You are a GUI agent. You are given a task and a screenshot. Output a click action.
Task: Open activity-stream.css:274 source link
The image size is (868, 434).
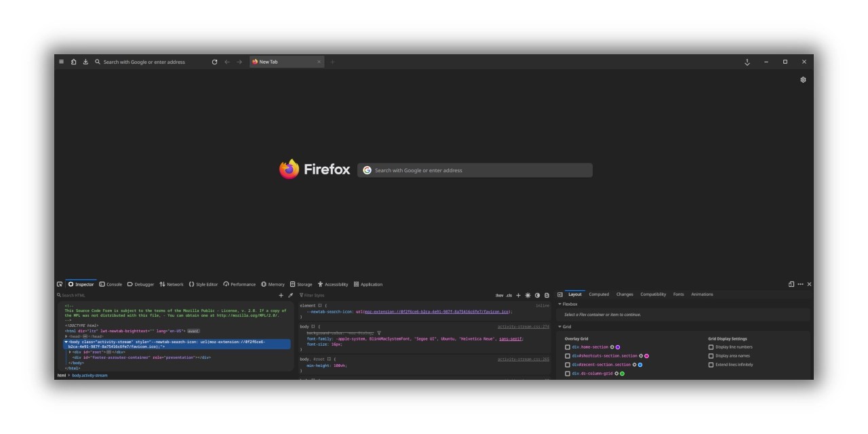[524, 326]
